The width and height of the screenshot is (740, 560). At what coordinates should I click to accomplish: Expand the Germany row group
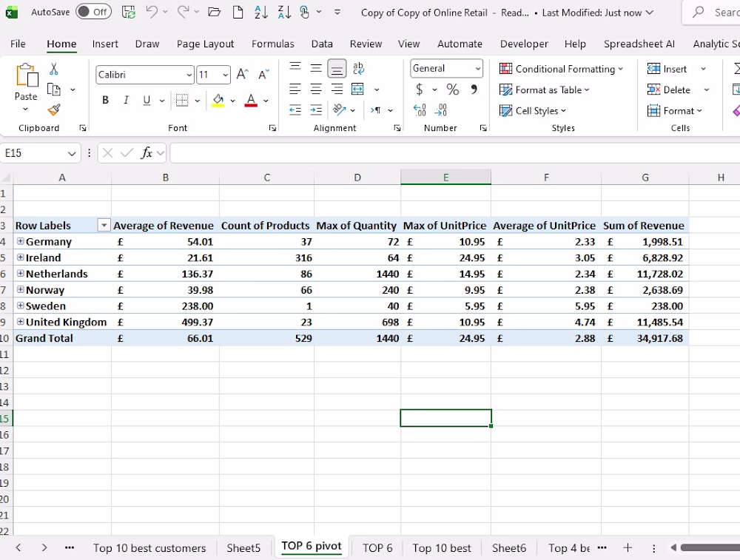tap(20, 241)
